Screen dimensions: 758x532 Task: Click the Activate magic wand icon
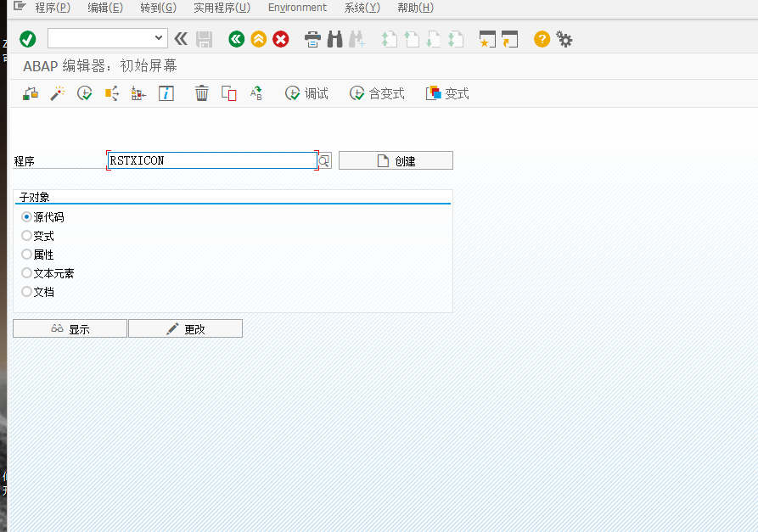(x=58, y=93)
